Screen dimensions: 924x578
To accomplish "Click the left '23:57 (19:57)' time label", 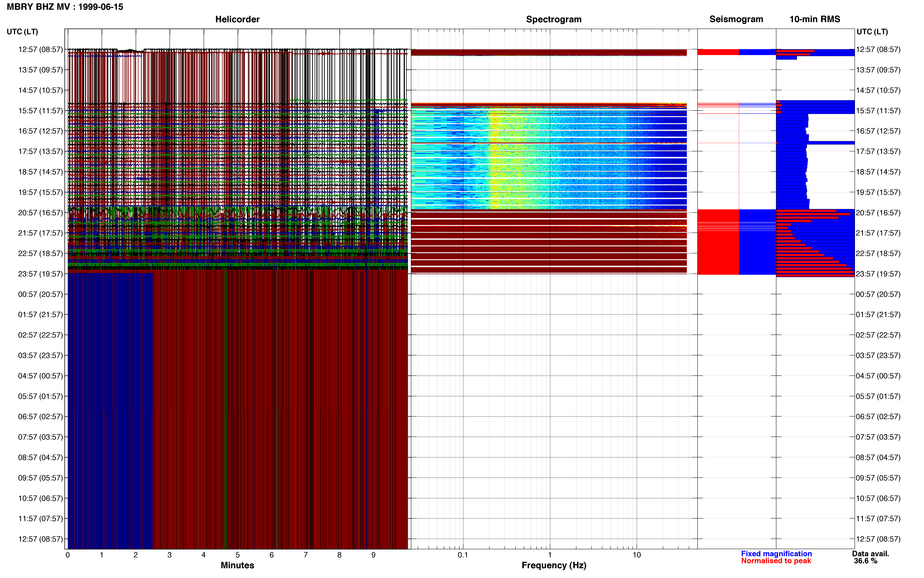I will click(x=41, y=274).
